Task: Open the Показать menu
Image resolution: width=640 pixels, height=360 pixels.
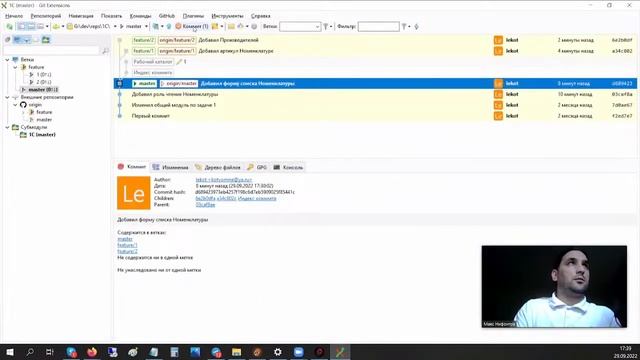Action: pyautogui.click(x=111, y=16)
